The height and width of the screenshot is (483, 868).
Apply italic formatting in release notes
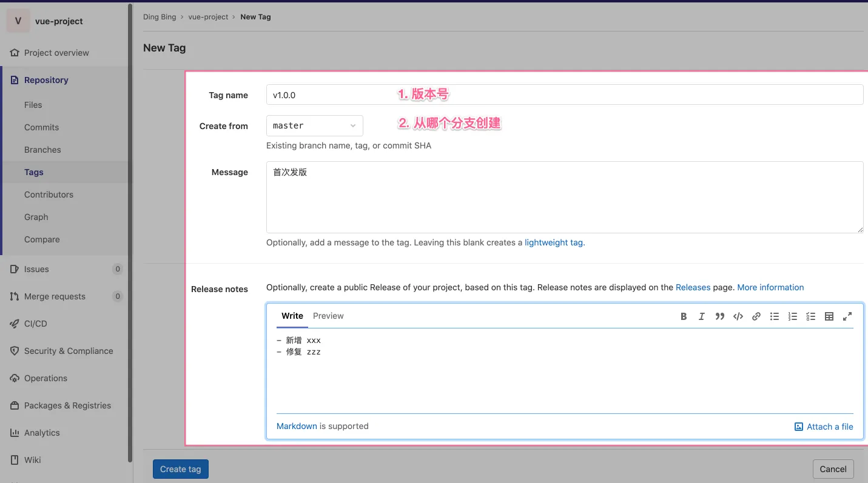(x=702, y=316)
